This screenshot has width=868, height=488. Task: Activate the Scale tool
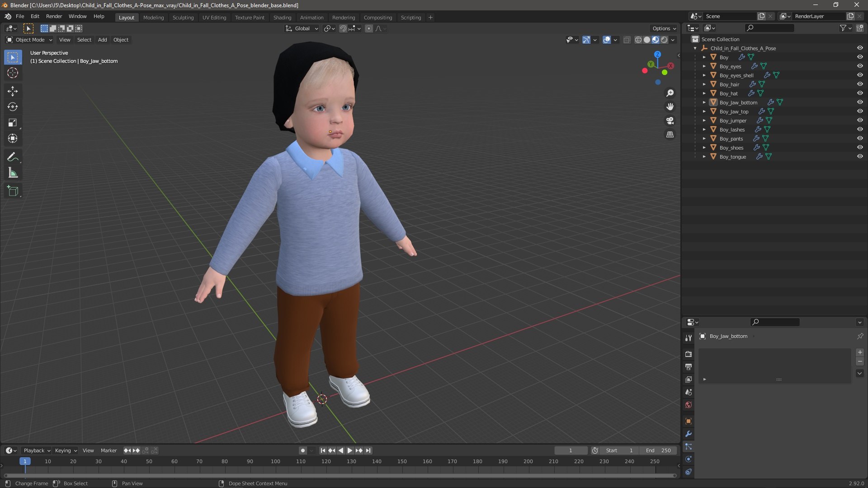[x=13, y=123]
